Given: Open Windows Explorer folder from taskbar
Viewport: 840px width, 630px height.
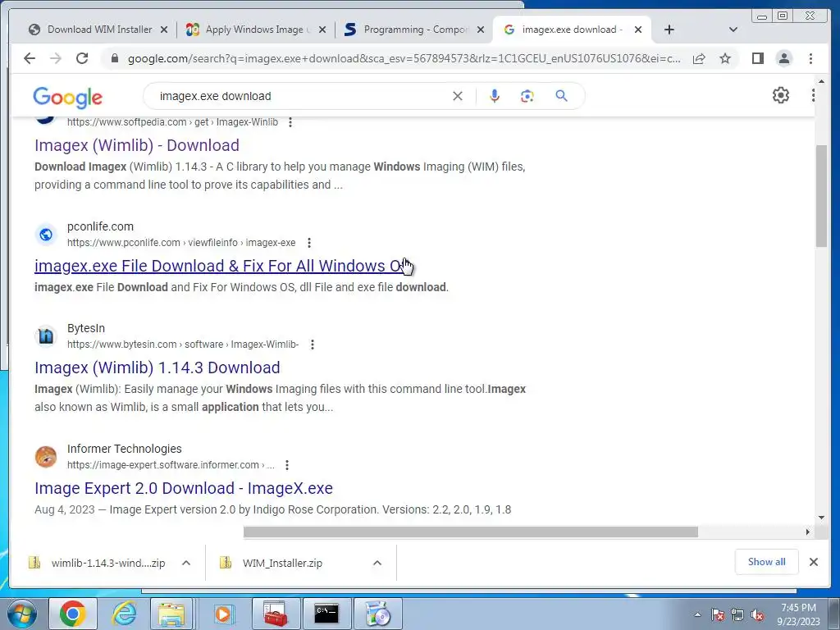Looking at the screenshot, I should [171, 614].
